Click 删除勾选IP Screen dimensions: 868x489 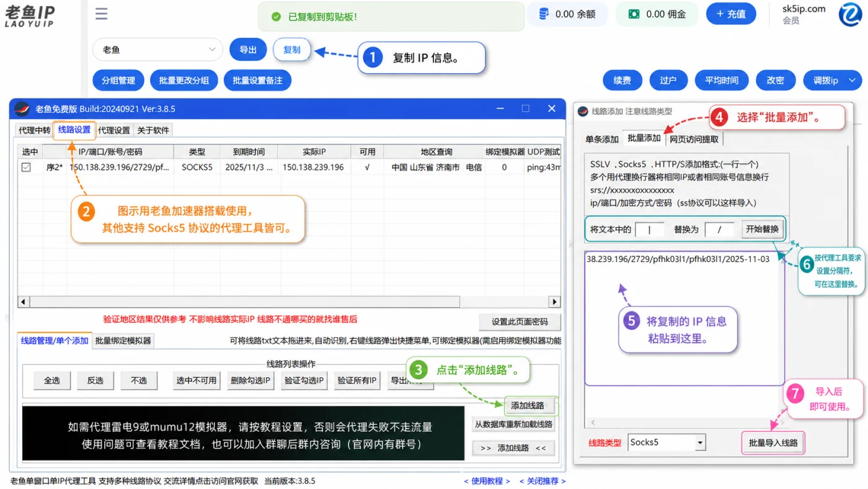point(250,380)
